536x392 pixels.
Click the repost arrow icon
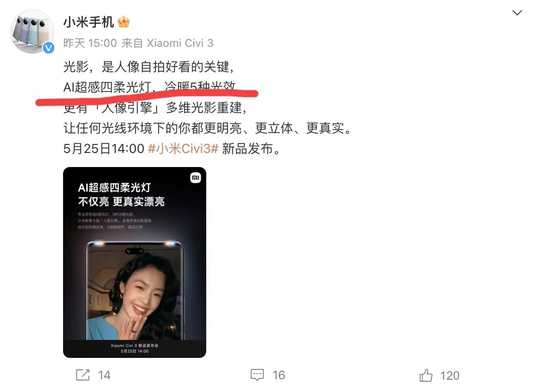tap(83, 375)
